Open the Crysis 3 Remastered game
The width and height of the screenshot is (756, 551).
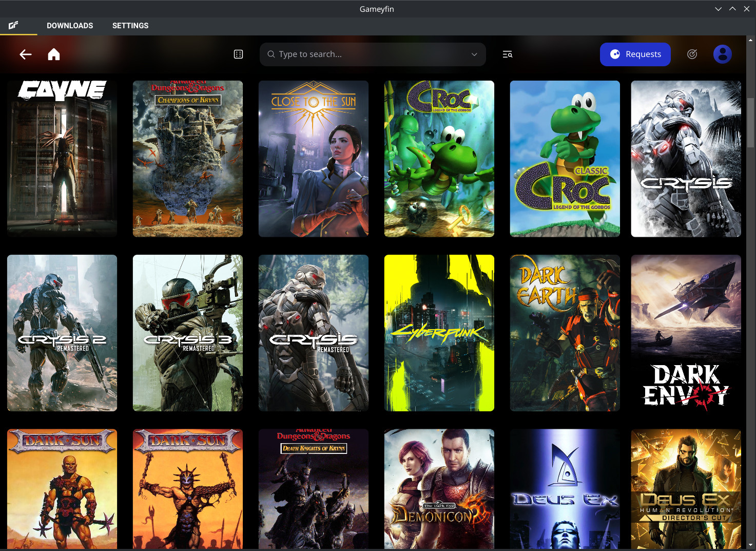[188, 333]
